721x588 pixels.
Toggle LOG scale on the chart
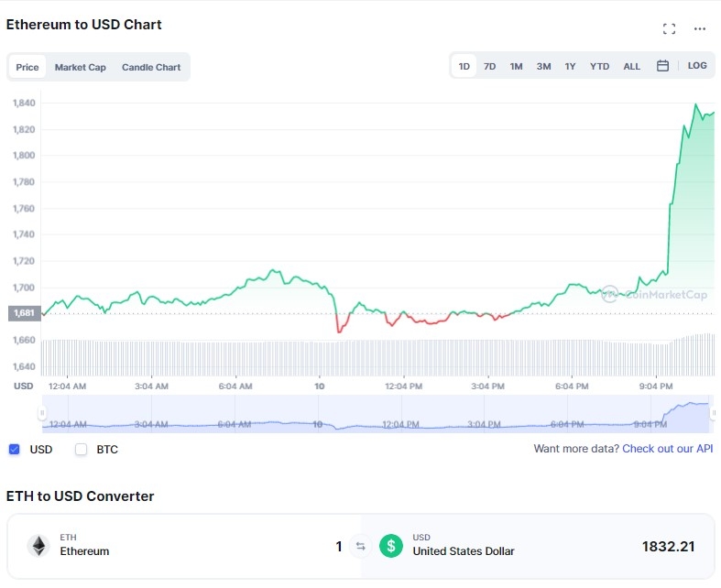(696, 66)
